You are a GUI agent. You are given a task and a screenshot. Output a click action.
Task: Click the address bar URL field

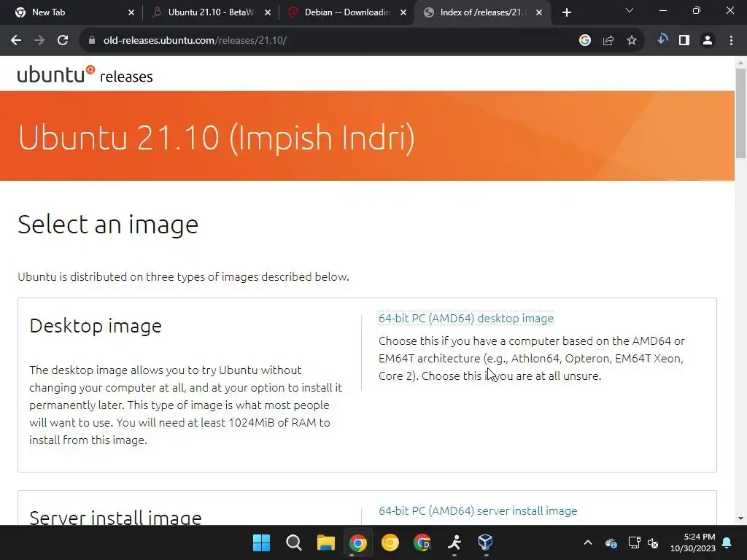coord(329,41)
